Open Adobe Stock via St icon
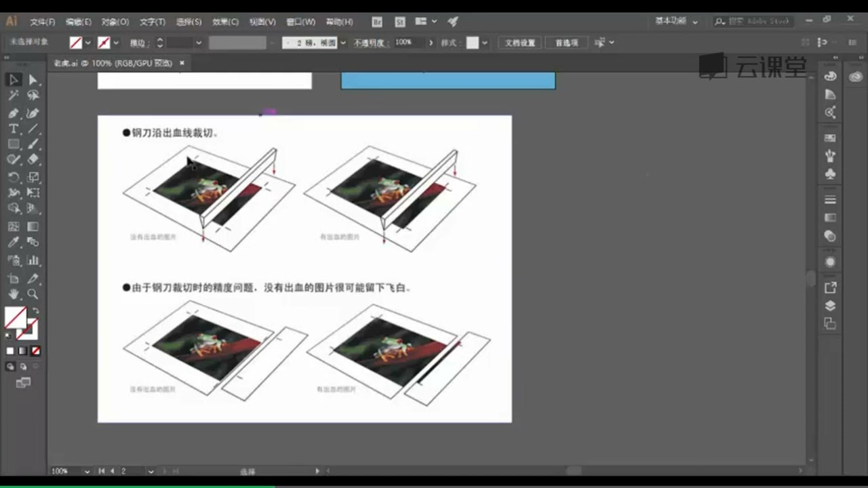 point(400,22)
